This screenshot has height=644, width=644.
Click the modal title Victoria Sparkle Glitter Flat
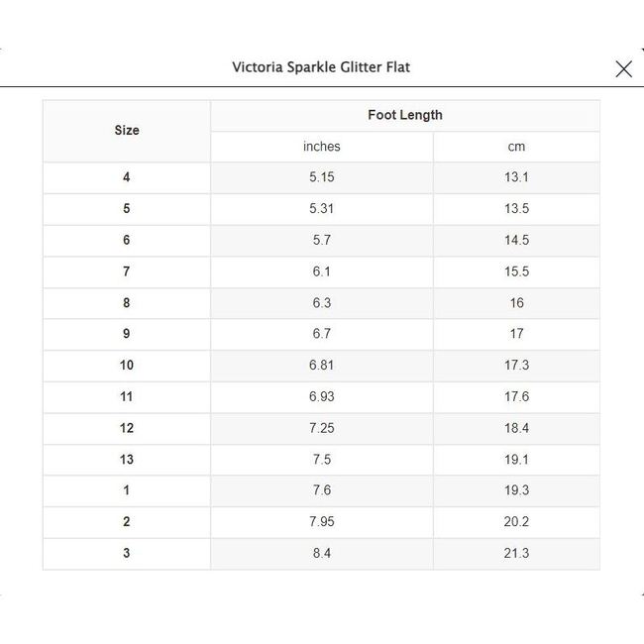point(321,67)
